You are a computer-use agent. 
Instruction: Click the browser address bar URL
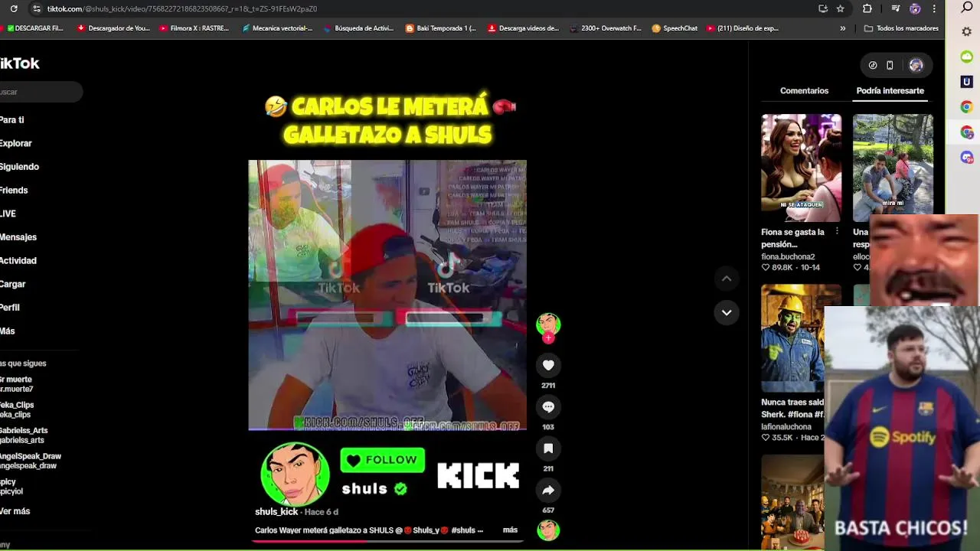pos(181,8)
